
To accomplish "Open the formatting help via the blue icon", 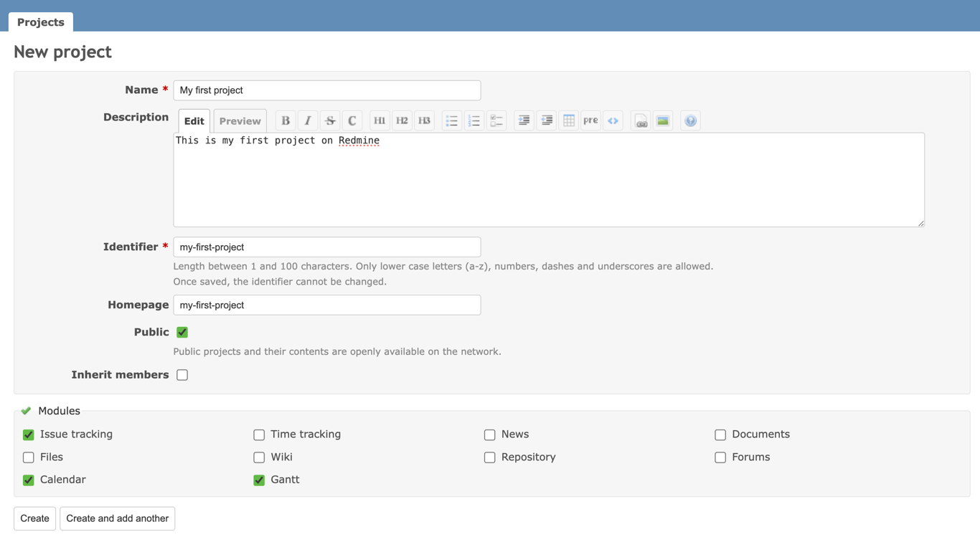I will (x=690, y=120).
